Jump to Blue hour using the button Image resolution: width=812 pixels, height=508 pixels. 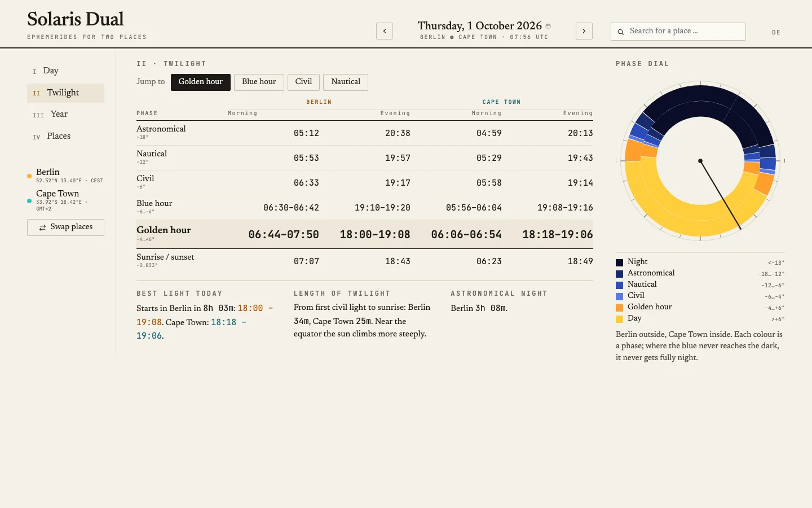point(259,82)
